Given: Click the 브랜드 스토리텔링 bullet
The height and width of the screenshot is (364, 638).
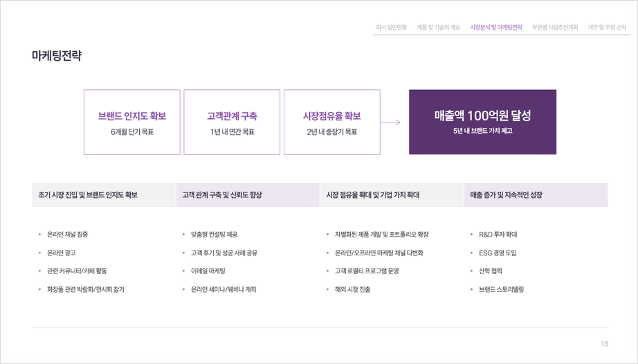Looking at the screenshot, I should [501, 289].
